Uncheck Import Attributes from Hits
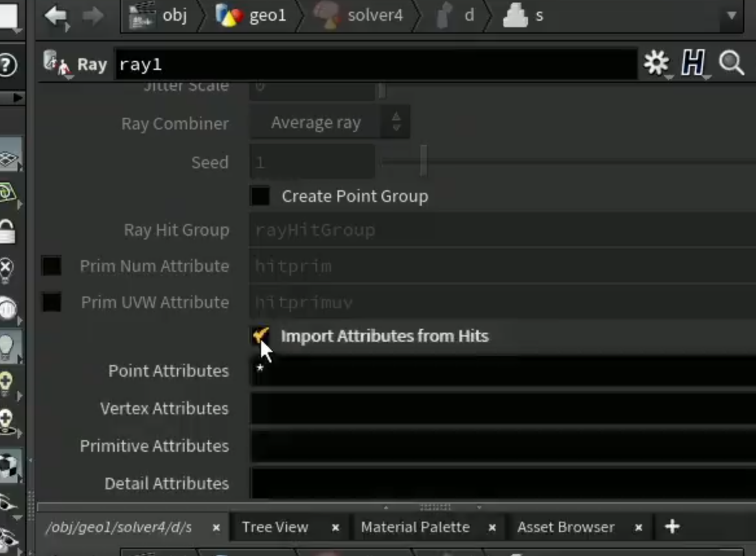Screen dimensions: 756x556 (260, 335)
